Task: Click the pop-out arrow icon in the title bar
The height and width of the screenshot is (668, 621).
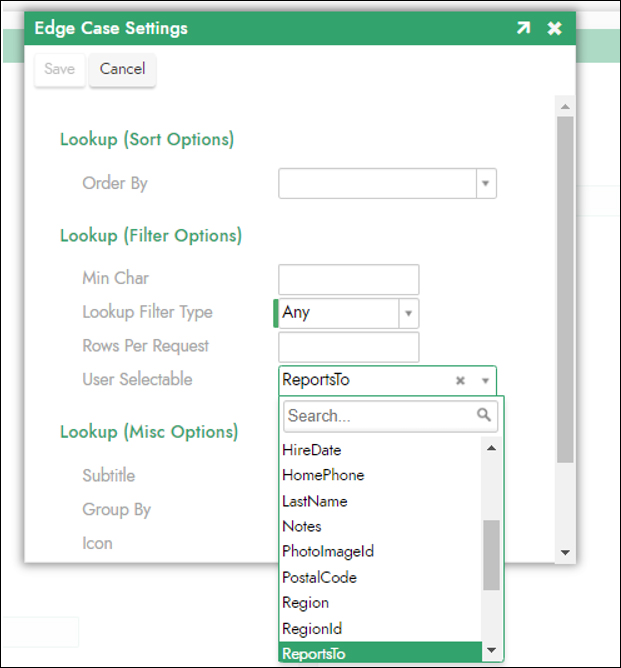Action: click(523, 28)
